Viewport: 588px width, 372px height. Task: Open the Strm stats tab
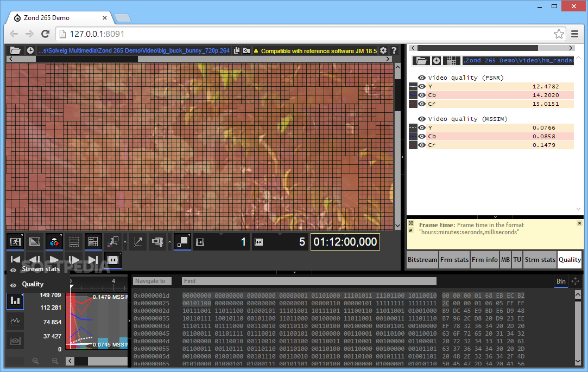click(540, 260)
